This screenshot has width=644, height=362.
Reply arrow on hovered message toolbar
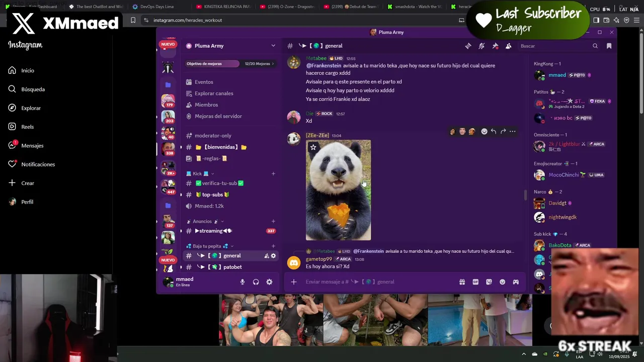tap(494, 132)
